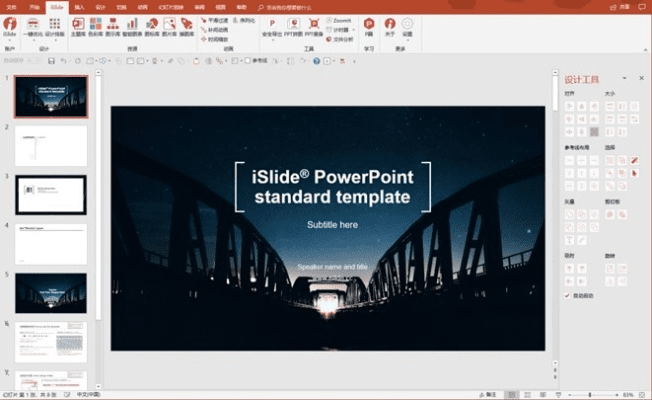
Task: Toggle the 自动启动 checkbox in design tools
Action: click(x=568, y=296)
